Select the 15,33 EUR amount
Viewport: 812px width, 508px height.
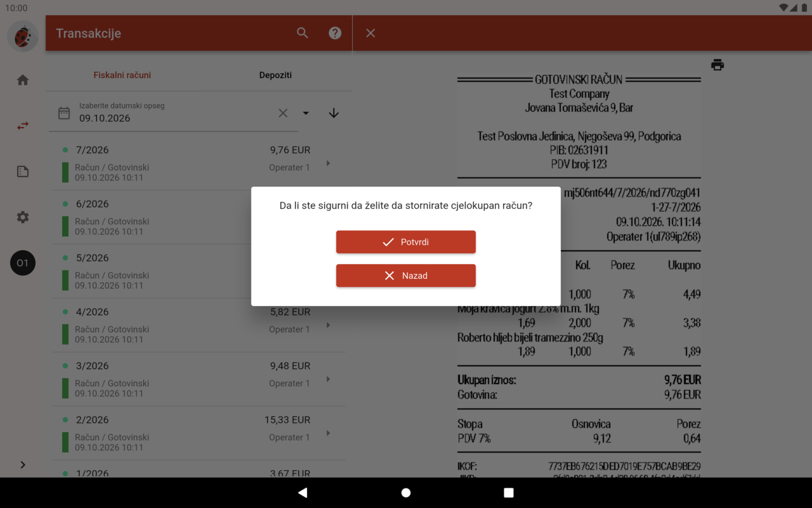point(287,420)
